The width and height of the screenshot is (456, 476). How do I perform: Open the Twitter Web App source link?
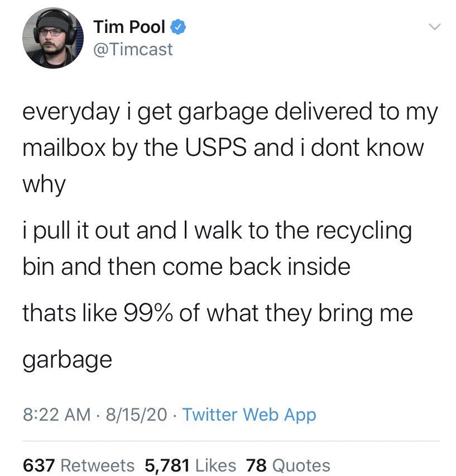click(x=249, y=415)
